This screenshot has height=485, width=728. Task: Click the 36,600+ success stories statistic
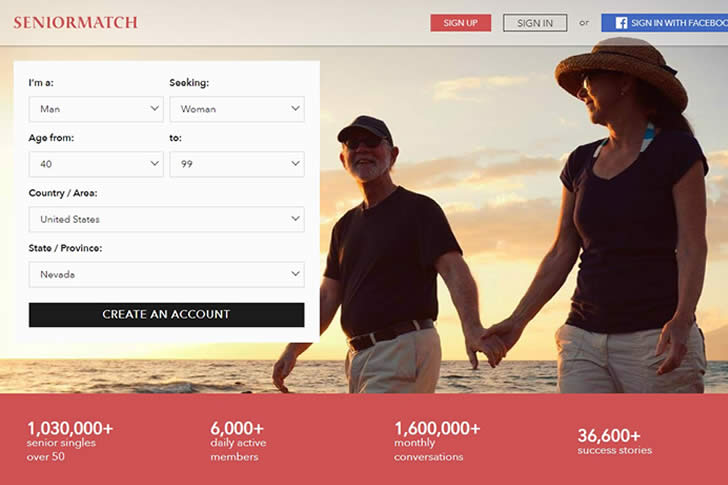(615, 441)
